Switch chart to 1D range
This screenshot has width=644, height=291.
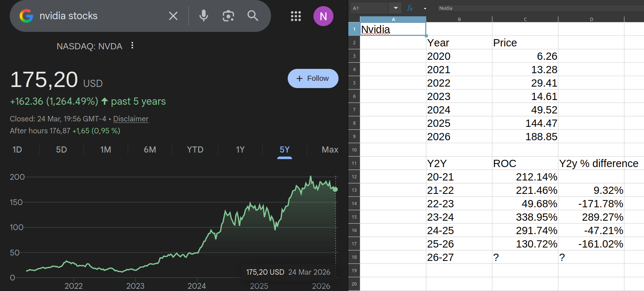[x=17, y=150]
